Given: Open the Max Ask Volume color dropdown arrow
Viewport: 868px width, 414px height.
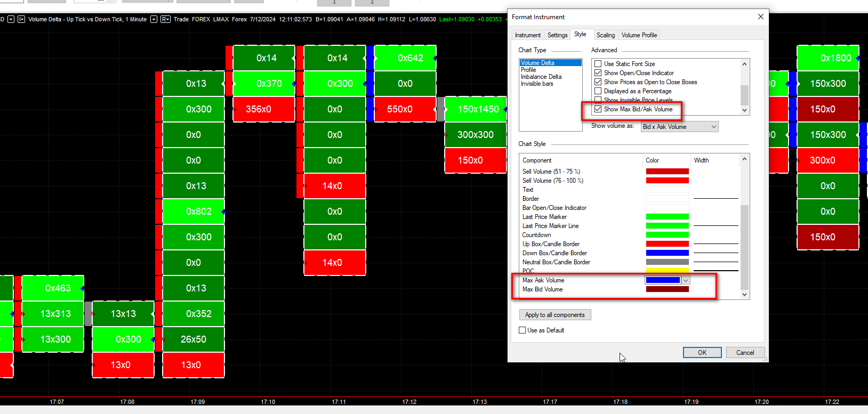Looking at the screenshot, I should [686, 280].
